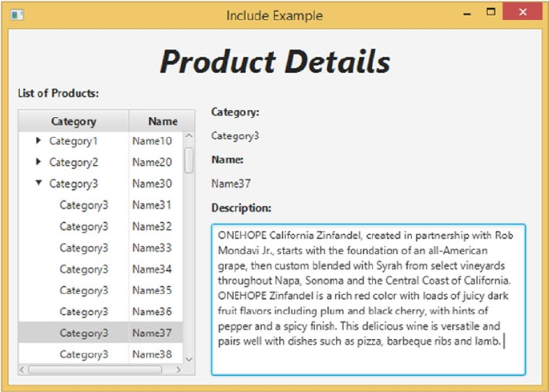Click the vertical scrollbar down arrow
This screenshot has width=549, height=392.
pos(189,359)
